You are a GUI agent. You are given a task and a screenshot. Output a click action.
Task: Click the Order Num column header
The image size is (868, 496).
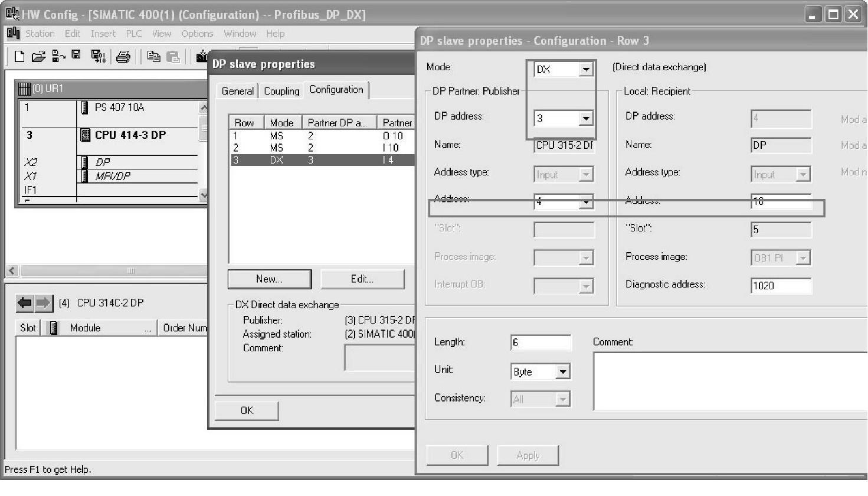183,328
